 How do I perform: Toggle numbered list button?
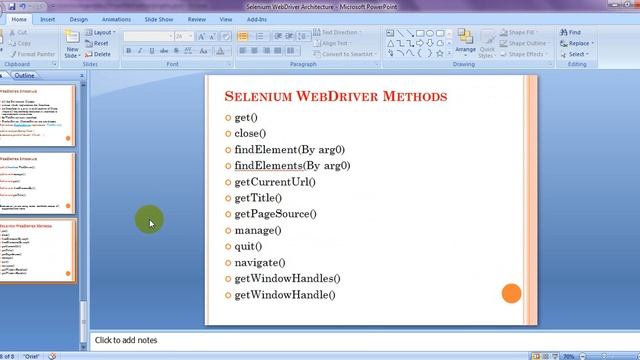tap(260, 37)
